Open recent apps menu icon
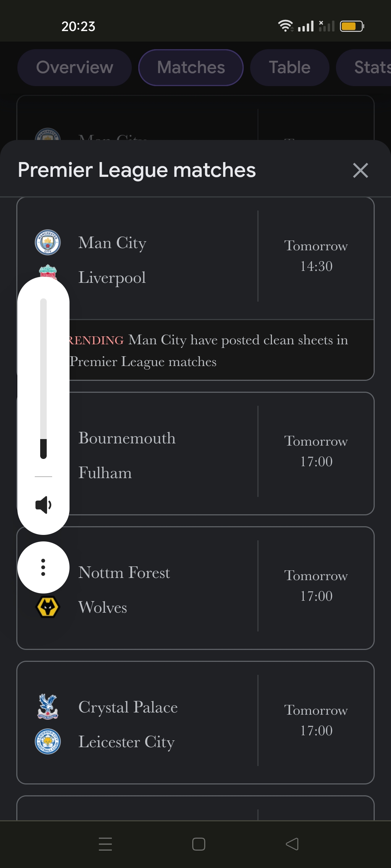The height and width of the screenshot is (868, 391). [x=105, y=844]
